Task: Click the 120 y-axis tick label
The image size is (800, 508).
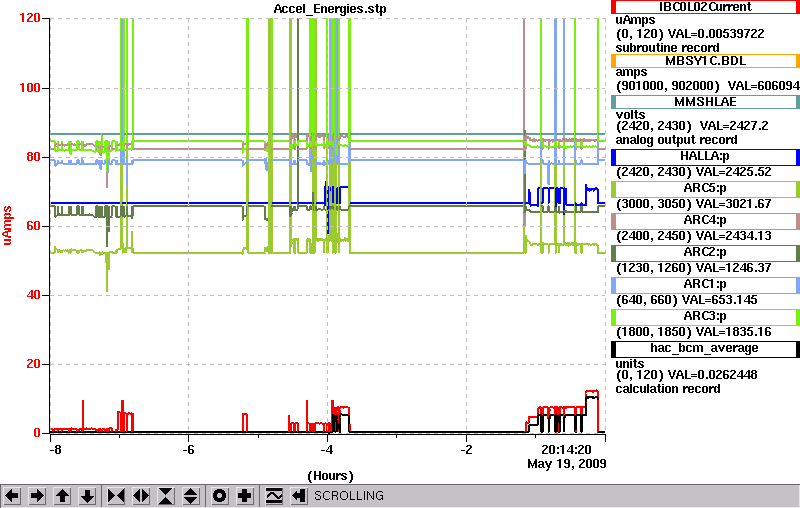Action: tap(30, 18)
